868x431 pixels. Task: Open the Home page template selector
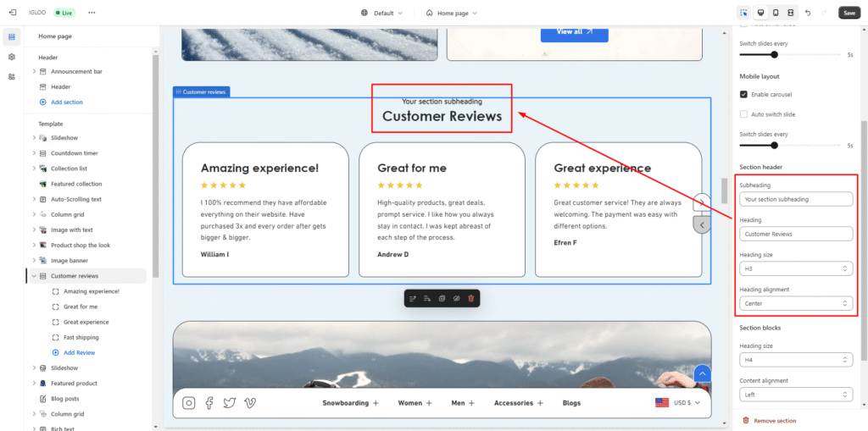coord(451,13)
